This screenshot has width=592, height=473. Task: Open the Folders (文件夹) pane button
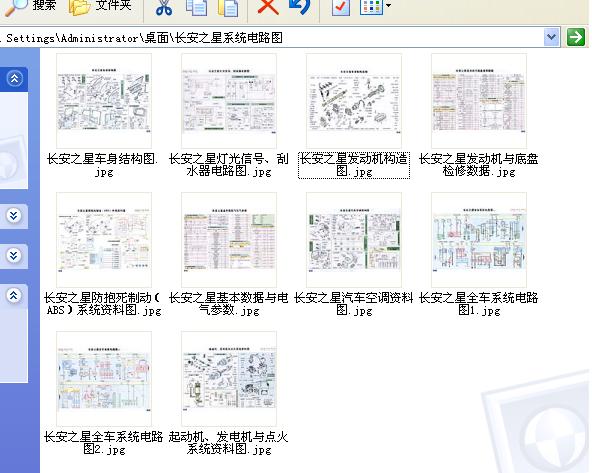click(100, 7)
